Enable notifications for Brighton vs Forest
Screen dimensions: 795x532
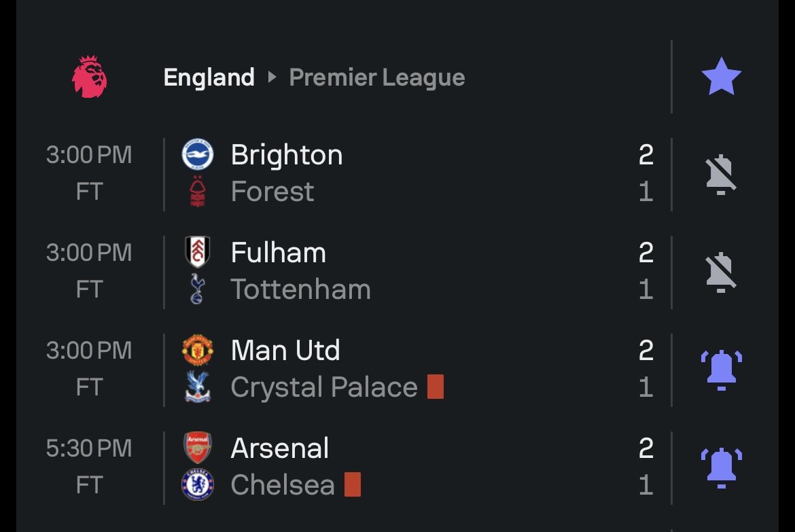pyautogui.click(x=720, y=175)
